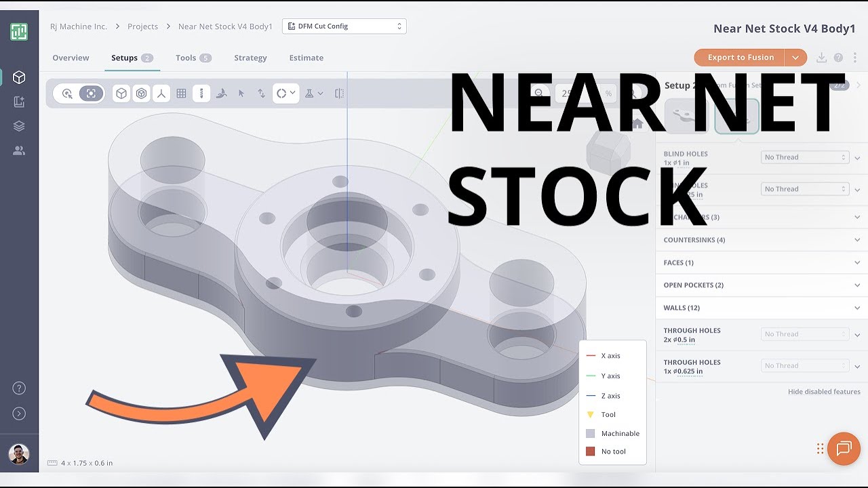Toggle the grid display
868x488 pixels.
181,94
